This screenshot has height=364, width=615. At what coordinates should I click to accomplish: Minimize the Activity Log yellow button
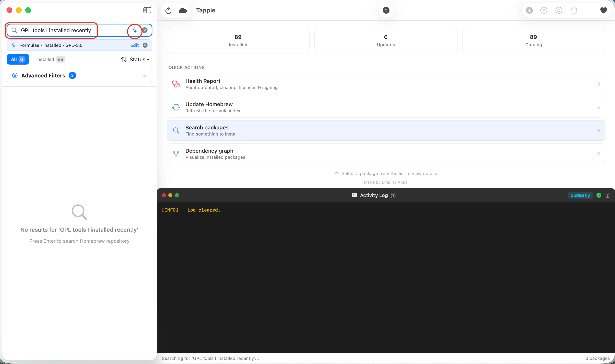(170, 195)
